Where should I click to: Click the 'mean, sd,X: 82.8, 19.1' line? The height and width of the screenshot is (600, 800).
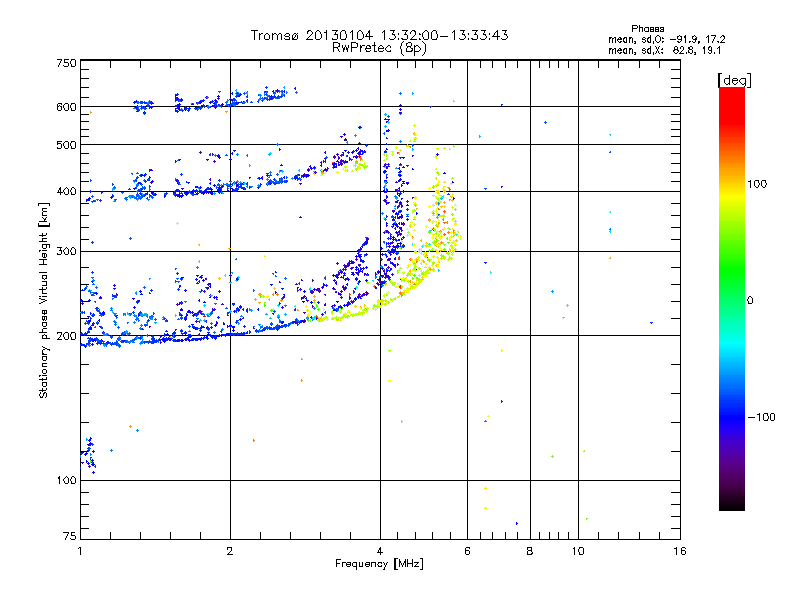coord(664,51)
